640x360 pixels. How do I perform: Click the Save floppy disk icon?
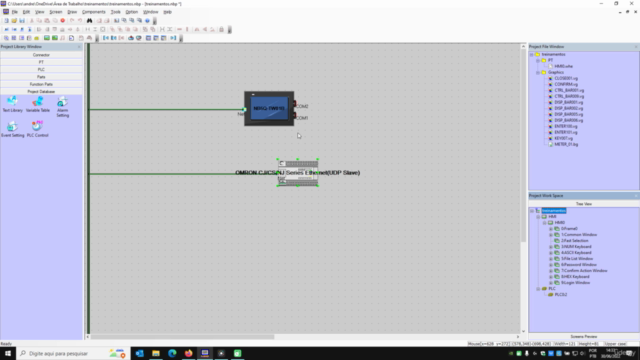tap(22, 20)
